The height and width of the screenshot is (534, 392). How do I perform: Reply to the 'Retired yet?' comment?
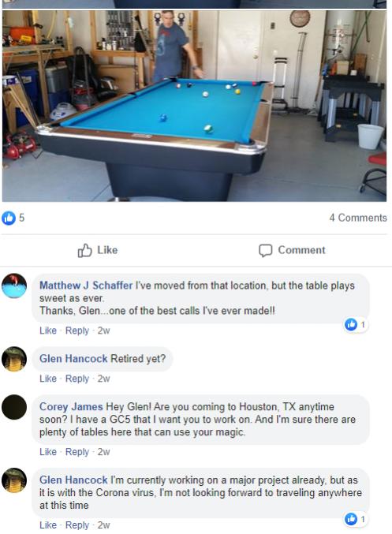point(77,379)
